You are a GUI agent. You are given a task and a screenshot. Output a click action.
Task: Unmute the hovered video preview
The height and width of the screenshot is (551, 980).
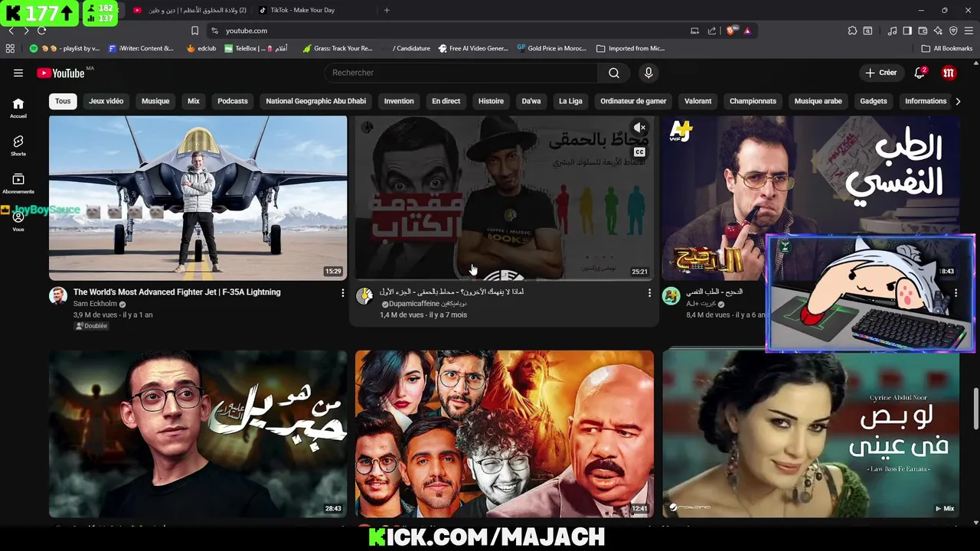(x=639, y=128)
